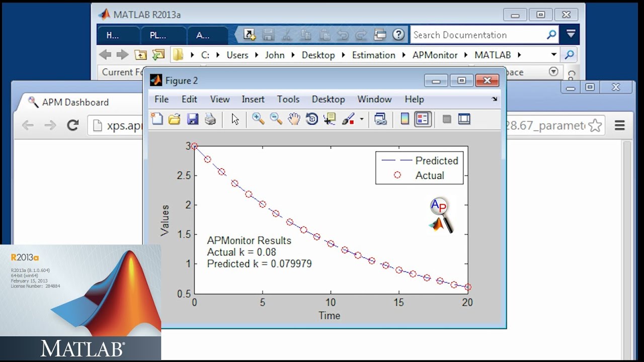Insert a colorbar using the toolbar icon
This screenshot has width=644, height=362.
(405, 119)
